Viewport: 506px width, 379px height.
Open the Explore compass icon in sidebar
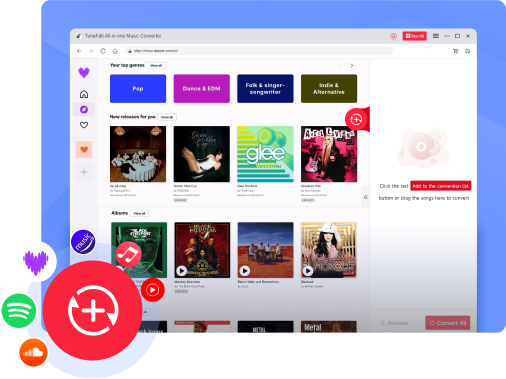(84, 109)
